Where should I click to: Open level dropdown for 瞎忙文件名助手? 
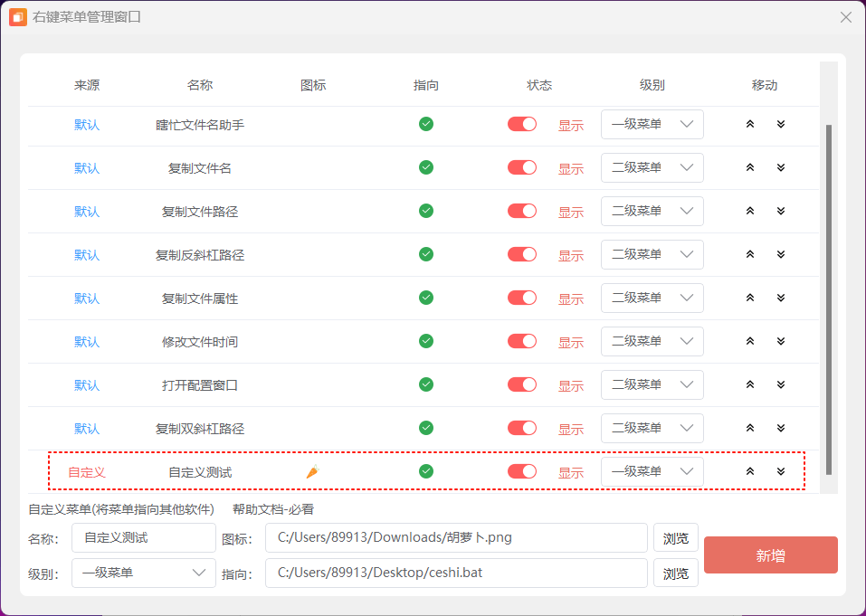click(652, 124)
